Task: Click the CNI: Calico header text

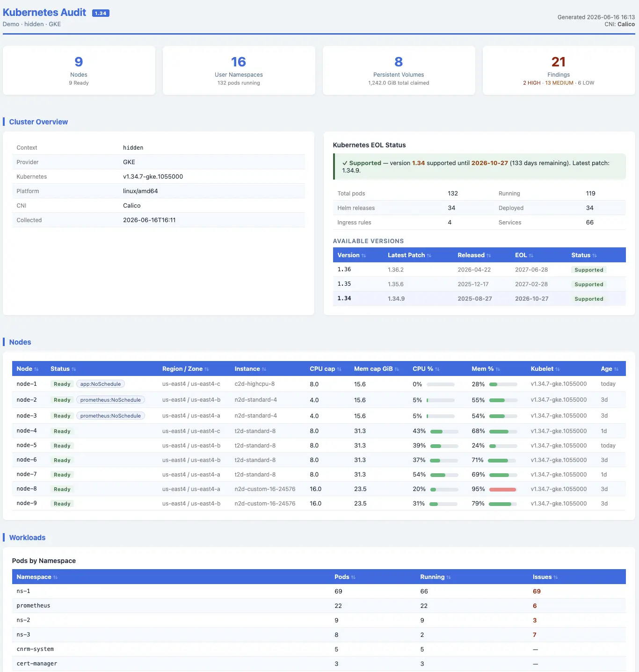Action: (x=619, y=24)
